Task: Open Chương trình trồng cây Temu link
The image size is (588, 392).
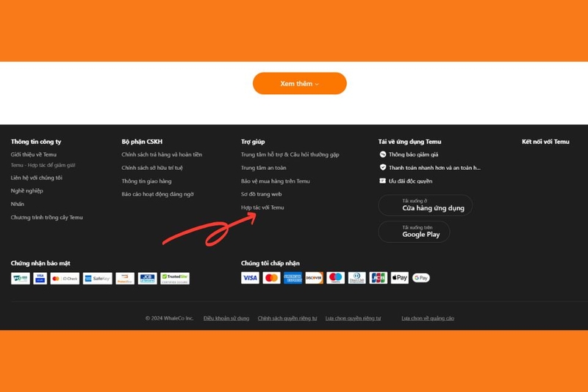Action: (47, 217)
